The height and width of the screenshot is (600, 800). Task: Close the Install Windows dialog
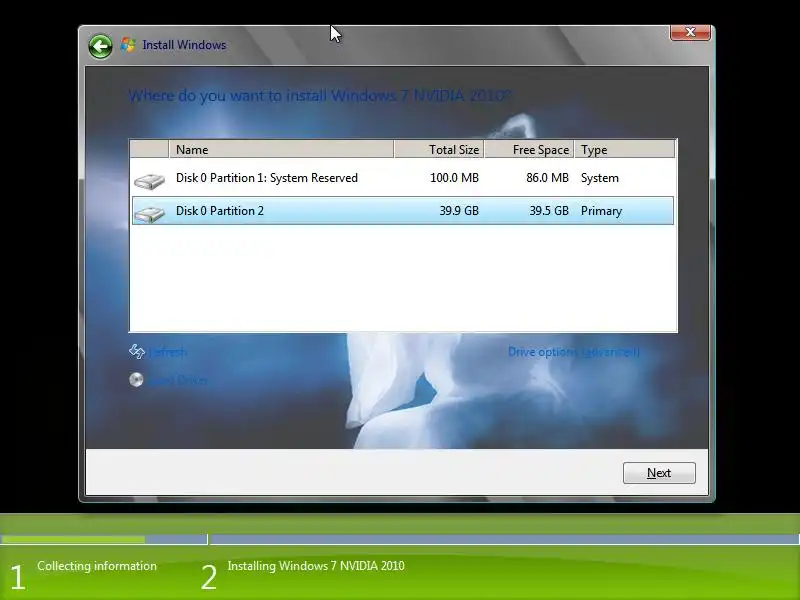coord(690,32)
